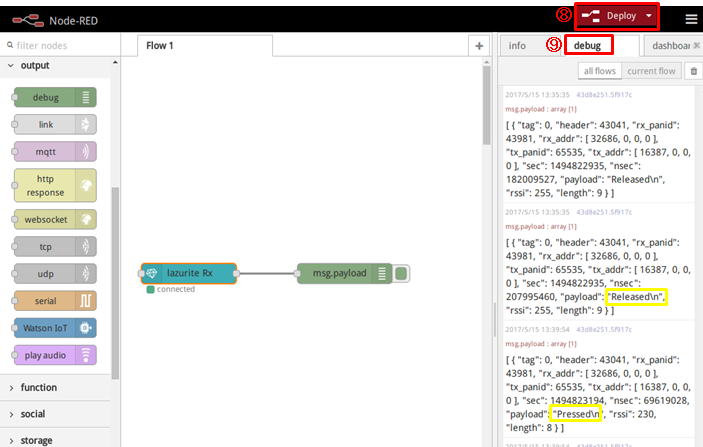Click the canvas vertical scrollbar
The image size is (703, 447).
(486, 105)
